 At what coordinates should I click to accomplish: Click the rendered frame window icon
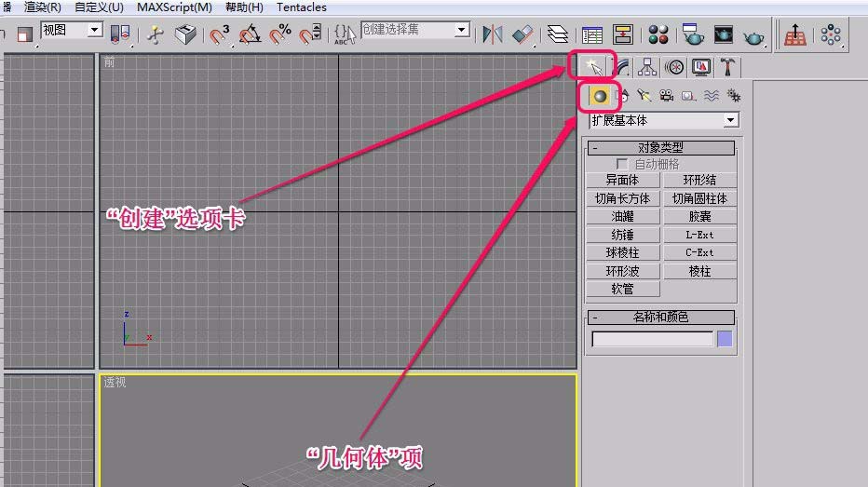coord(723,34)
